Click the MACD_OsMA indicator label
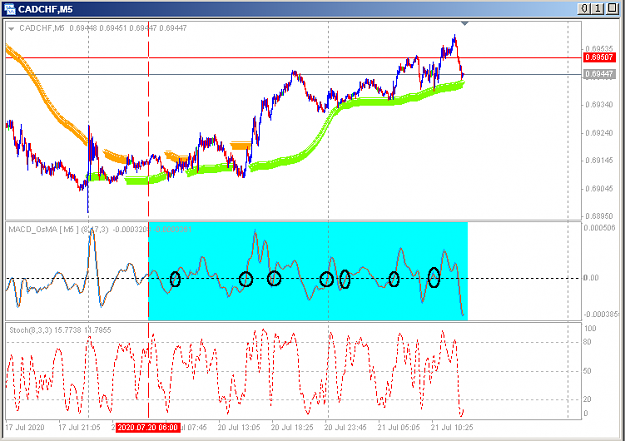The image size is (625, 441). 100,229
